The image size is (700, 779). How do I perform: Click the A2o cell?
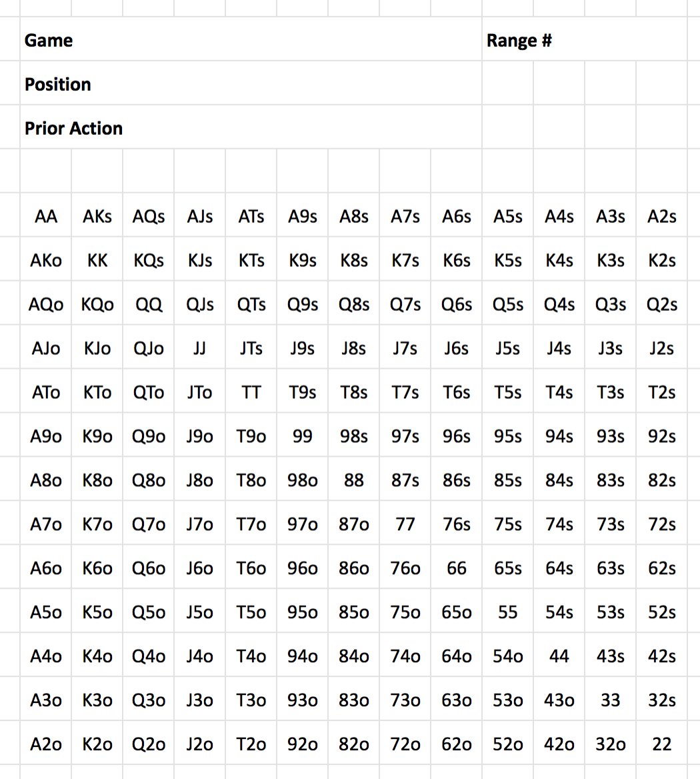[x=45, y=744]
